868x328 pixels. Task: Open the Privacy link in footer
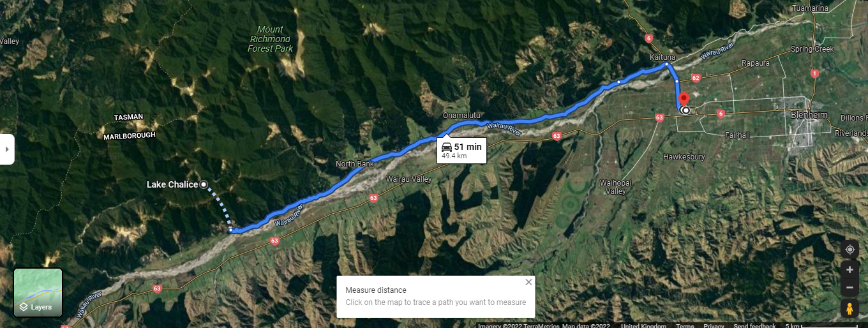pyautogui.click(x=714, y=325)
